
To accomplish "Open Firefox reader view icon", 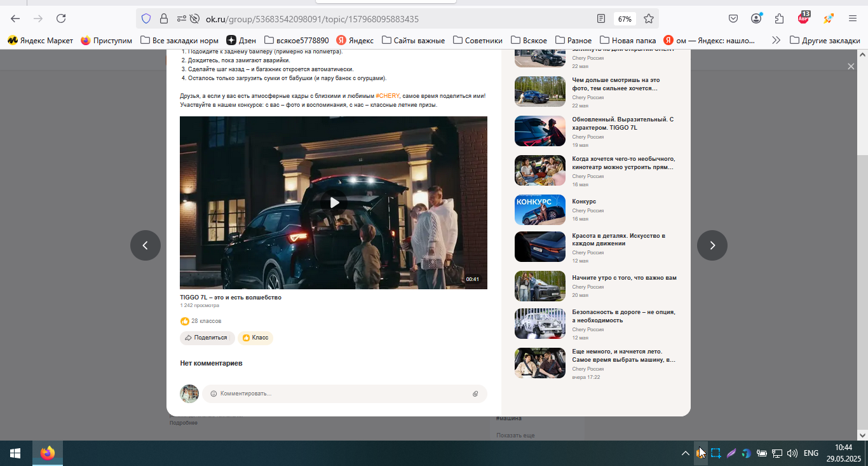I will click(601, 18).
